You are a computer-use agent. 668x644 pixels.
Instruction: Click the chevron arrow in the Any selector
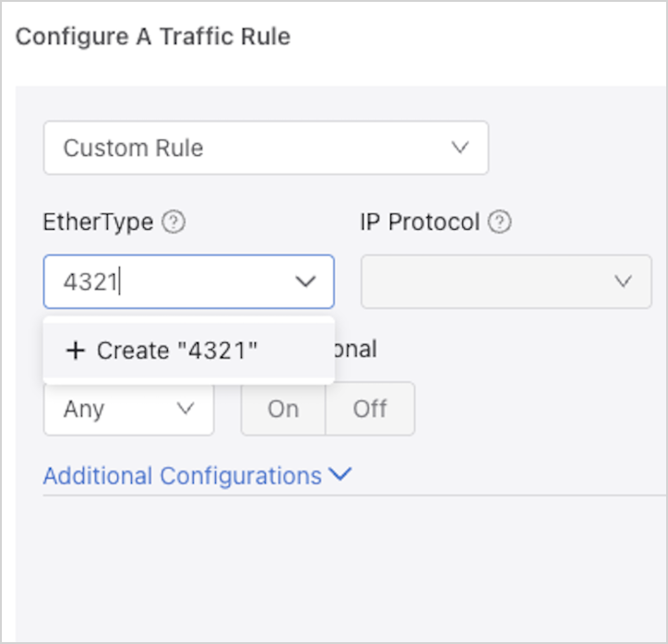coord(185,409)
